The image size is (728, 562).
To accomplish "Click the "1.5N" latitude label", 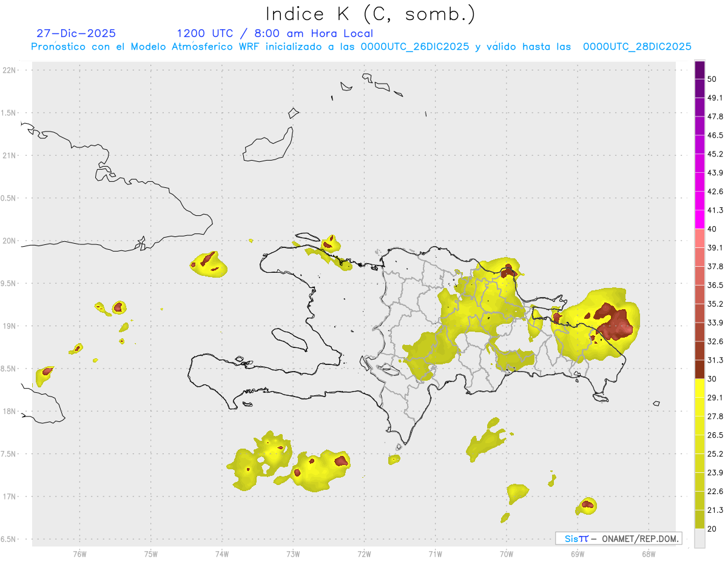I will (9, 113).
